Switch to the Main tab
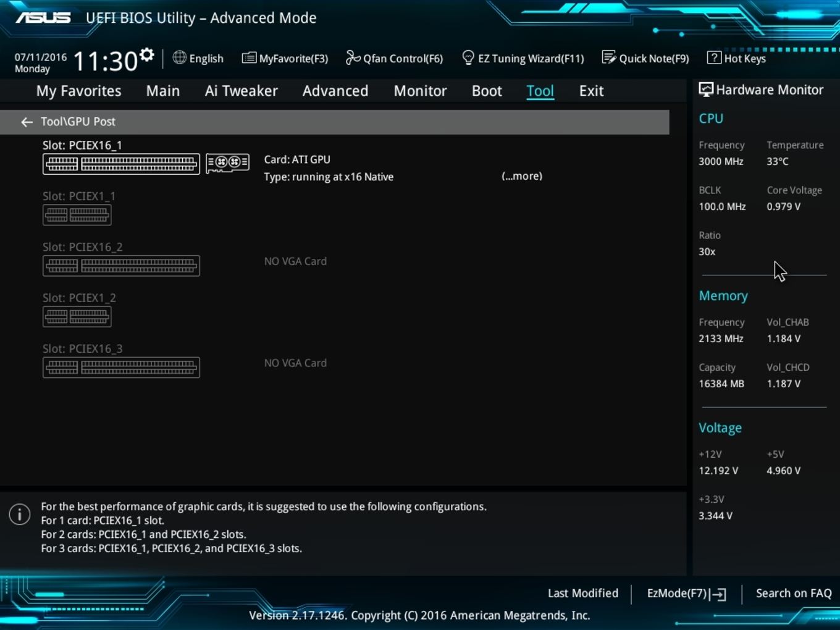This screenshot has width=840, height=630. [x=163, y=91]
